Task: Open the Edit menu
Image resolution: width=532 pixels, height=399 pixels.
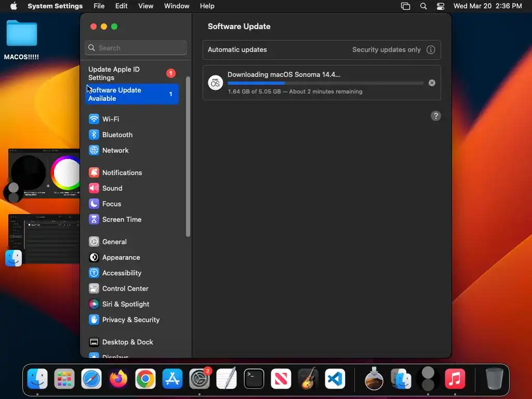Action: point(121,6)
